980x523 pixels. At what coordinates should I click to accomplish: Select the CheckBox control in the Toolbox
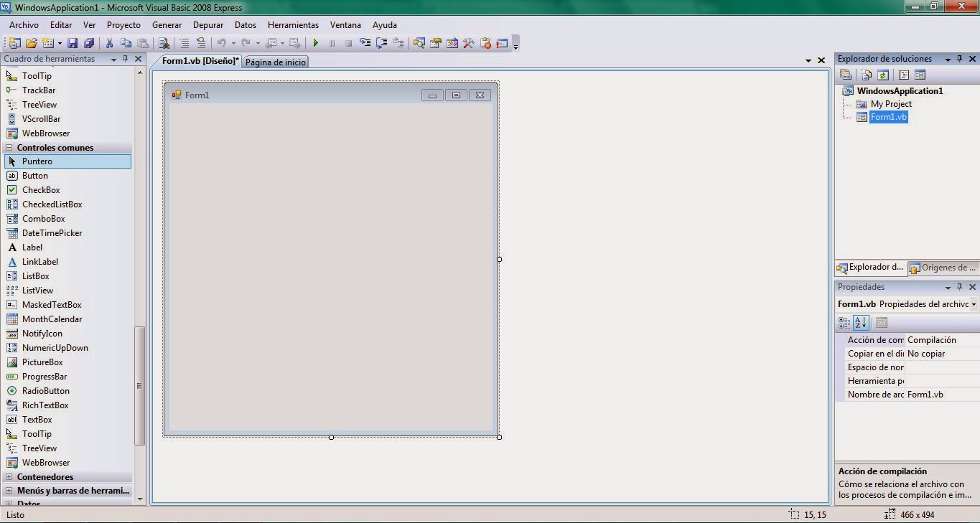click(x=40, y=189)
